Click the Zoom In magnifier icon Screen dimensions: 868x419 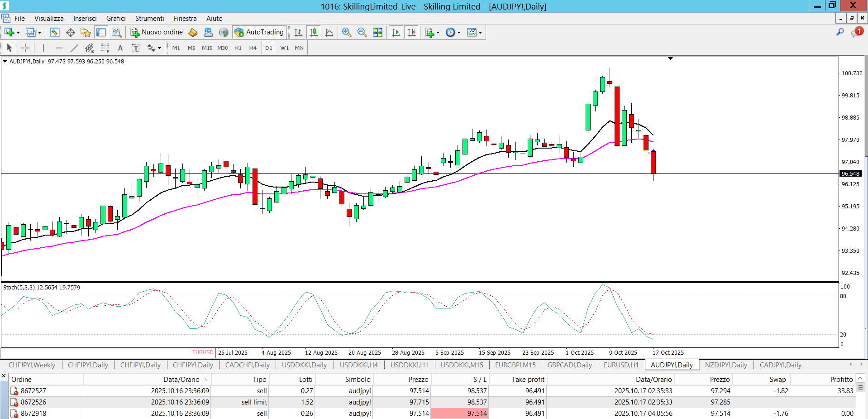tap(347, 32)
